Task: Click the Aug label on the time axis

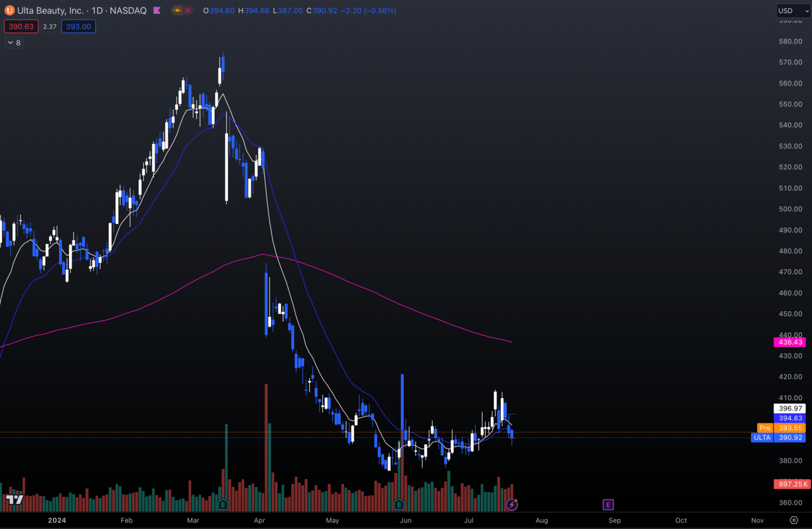Action: click(542, 520)
